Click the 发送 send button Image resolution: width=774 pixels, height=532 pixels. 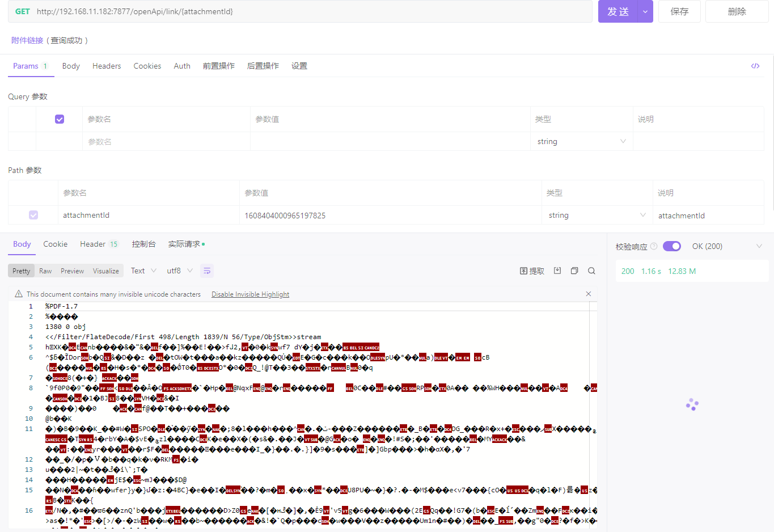point(618,11)
